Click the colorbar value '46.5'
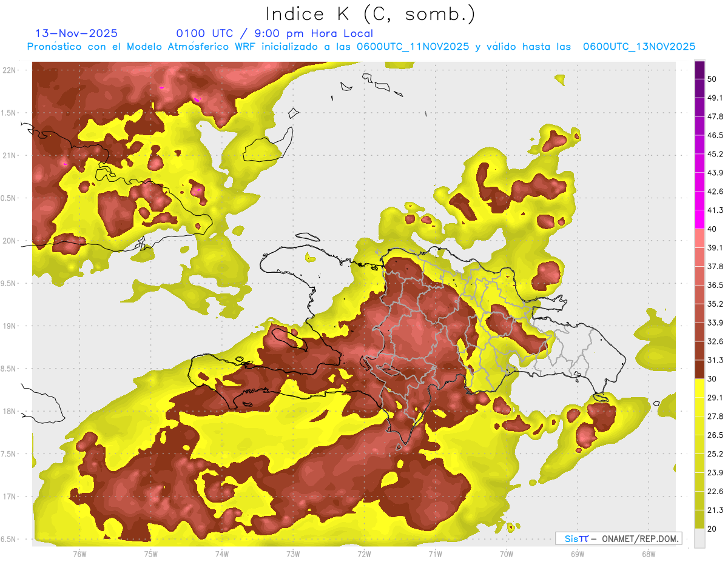Viewport: 728px width, 562px height. click(716, 135)
